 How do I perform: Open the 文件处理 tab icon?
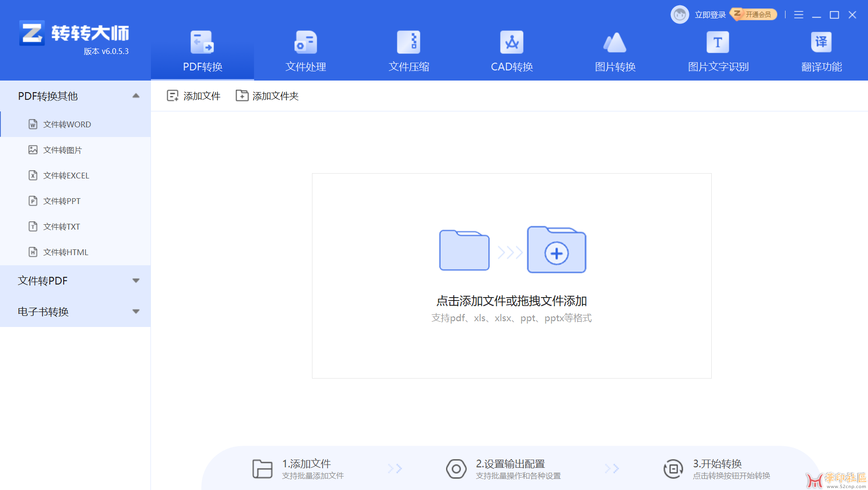click(305, 42)
